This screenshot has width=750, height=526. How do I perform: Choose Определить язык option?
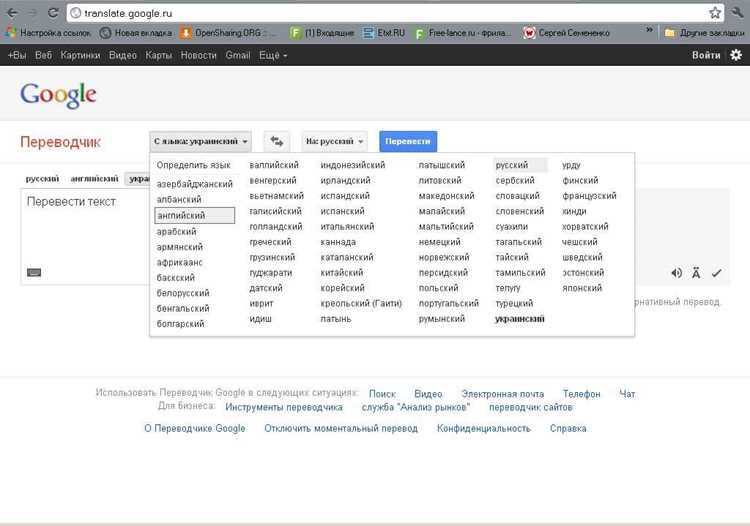pyautogui.click(x=193, y=165)
